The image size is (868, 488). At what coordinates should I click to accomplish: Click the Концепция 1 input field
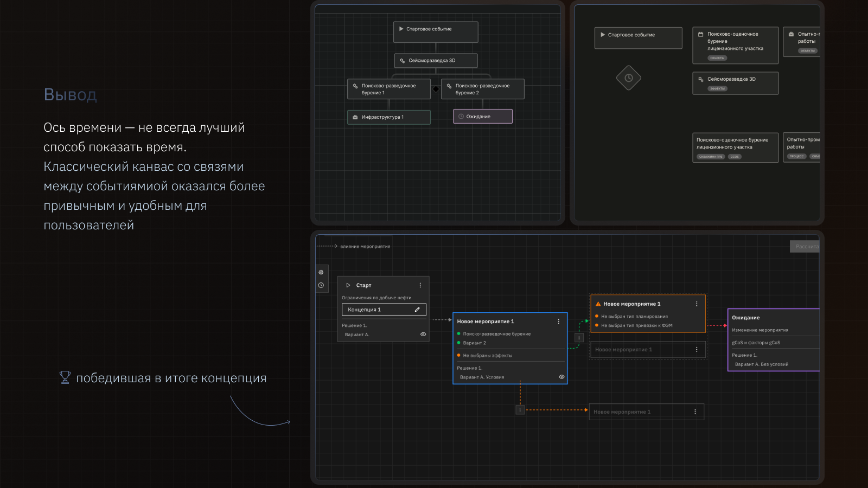click(x=384, y=310)
